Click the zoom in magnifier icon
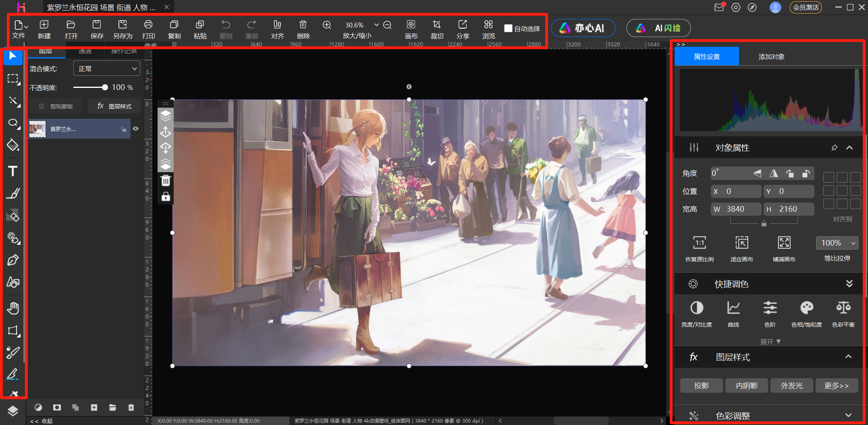 click(x=327, y=25)
